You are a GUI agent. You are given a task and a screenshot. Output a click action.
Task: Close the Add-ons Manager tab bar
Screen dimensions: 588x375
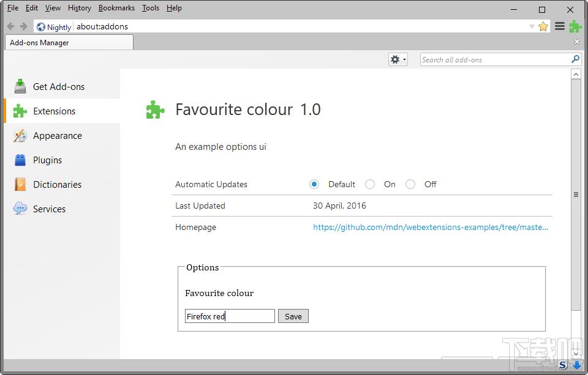point(577,42)
